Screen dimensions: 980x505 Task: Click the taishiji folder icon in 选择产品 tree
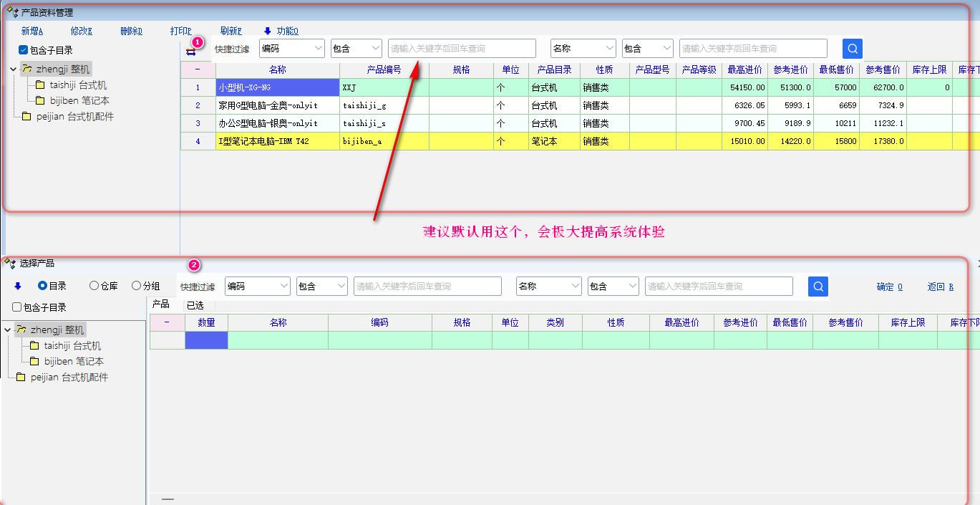(x=34, y=346)
